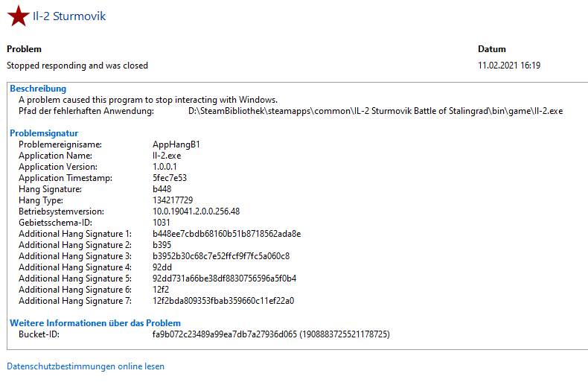Select Additional Hang Signature 7 value 12f2bda8...
Viewport: 588px width, 385px height.
(223, 301)
